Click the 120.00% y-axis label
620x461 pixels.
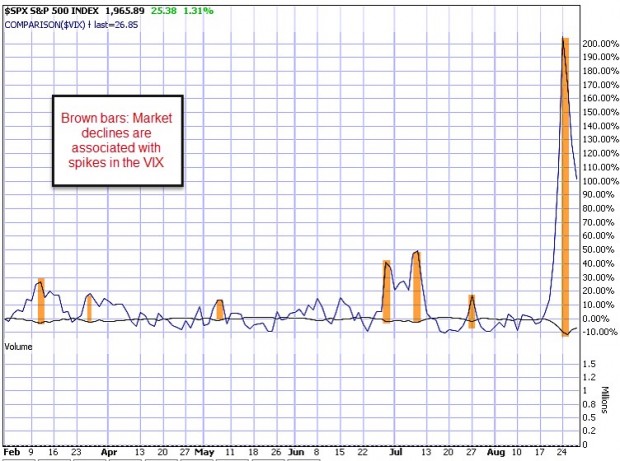pos(601,153)
